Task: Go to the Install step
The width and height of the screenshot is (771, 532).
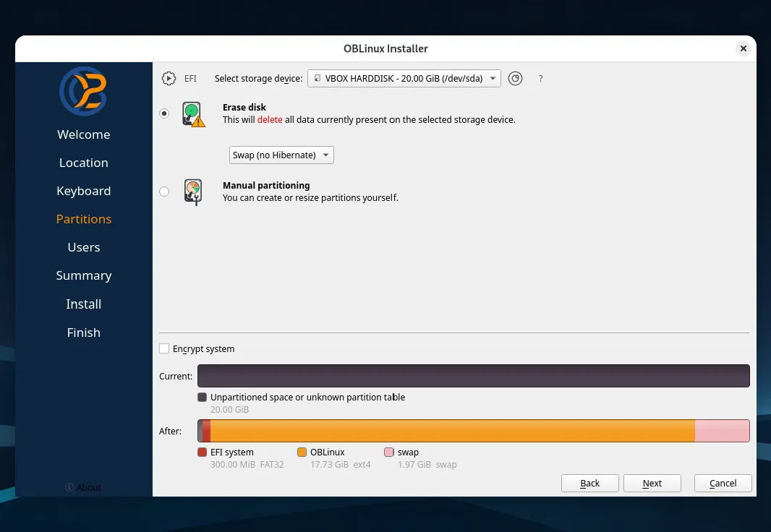Action: [84, 304]
